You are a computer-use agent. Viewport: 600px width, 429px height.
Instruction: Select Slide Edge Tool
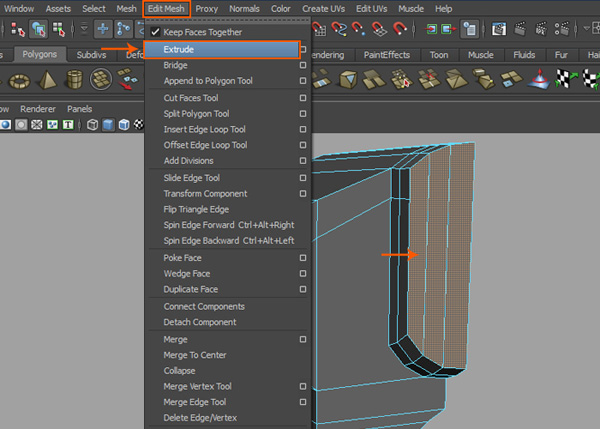click(x=191, y=178)
